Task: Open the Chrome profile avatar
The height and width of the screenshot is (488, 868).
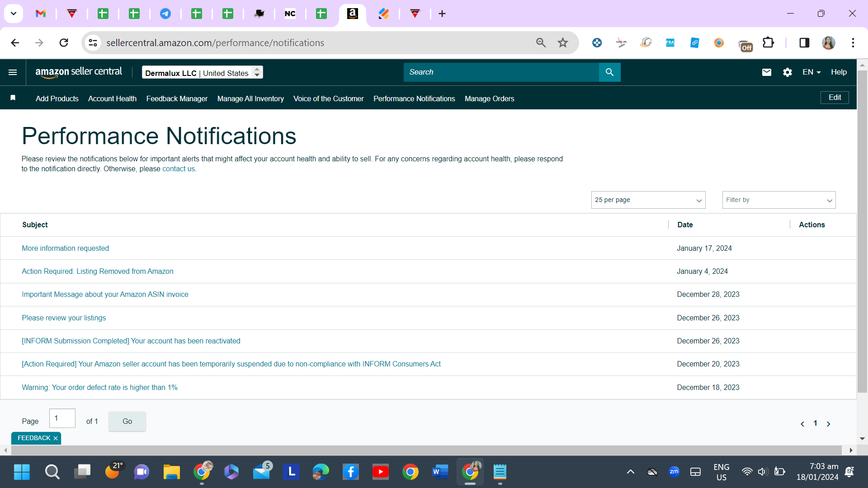Action: 829,43
